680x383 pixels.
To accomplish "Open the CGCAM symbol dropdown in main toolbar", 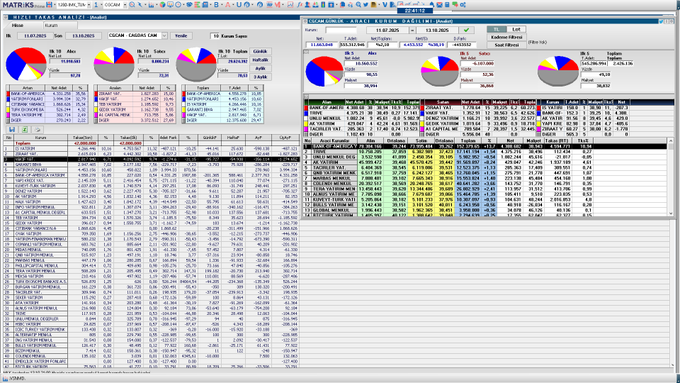I will coord(125,5).
